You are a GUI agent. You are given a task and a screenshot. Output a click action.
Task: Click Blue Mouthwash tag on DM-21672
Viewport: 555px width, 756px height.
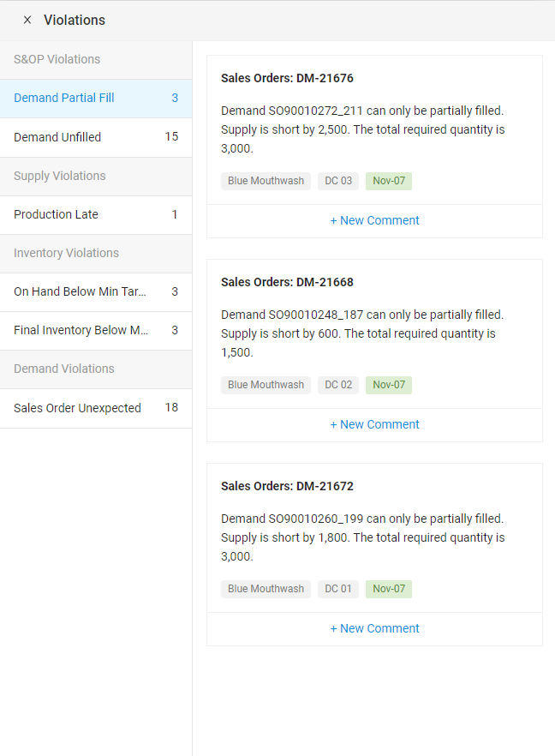coord(266,589)
